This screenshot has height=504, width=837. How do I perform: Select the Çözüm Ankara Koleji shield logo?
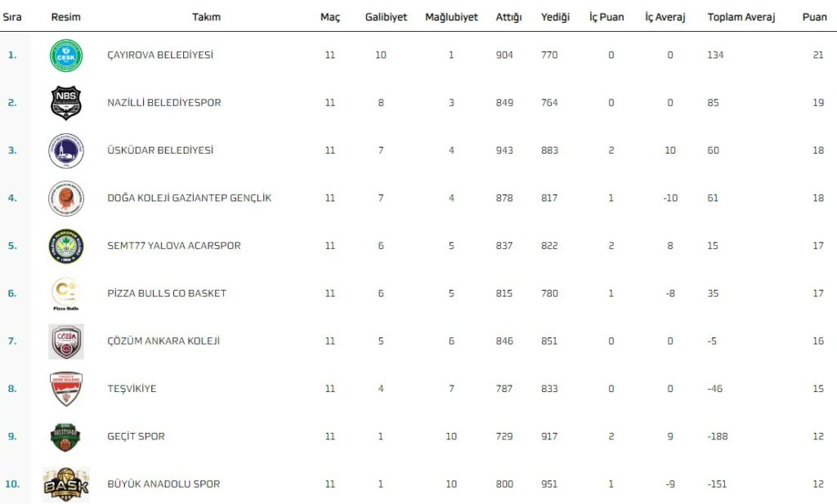pyautogui.click(x=66, y=341)
